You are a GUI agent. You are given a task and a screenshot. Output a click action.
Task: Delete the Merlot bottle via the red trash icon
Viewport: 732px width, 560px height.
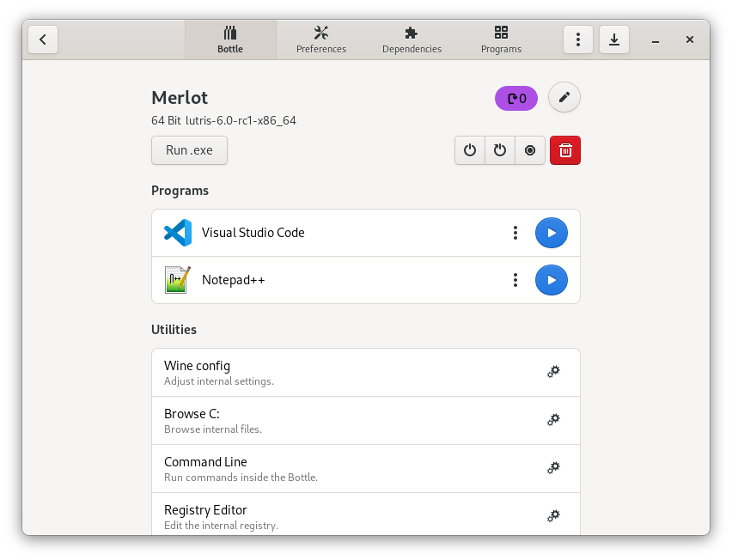(564, 149)
